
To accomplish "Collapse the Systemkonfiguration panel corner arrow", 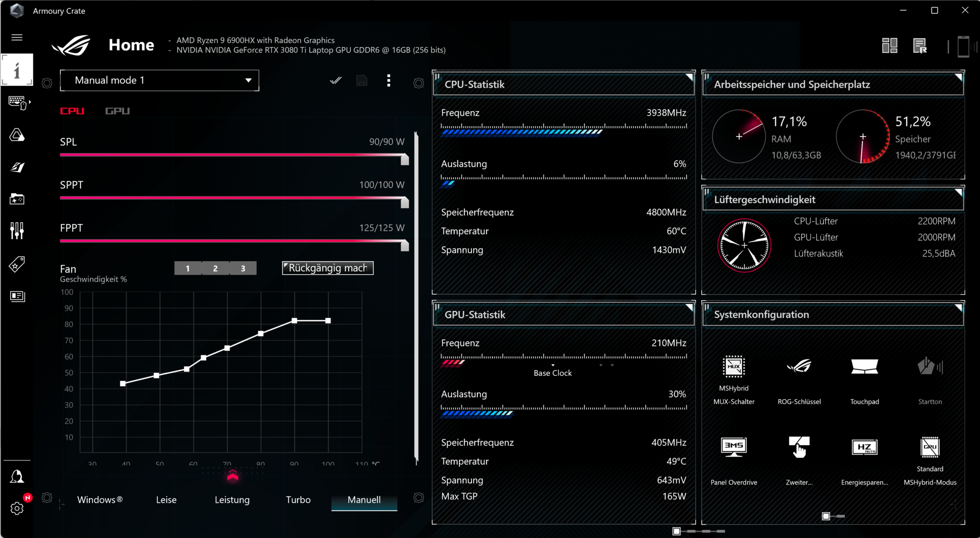I will click(959, 308).
